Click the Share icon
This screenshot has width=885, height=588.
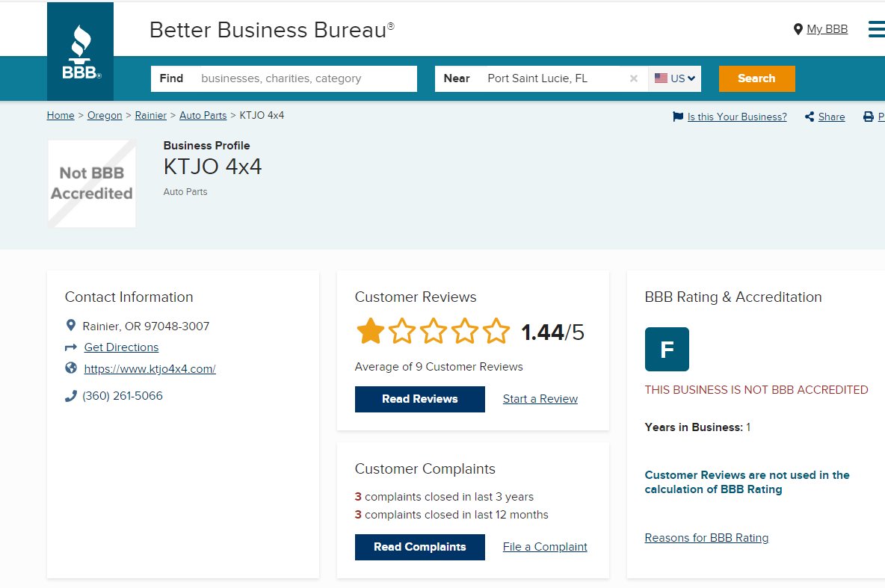tap(810, 117)
